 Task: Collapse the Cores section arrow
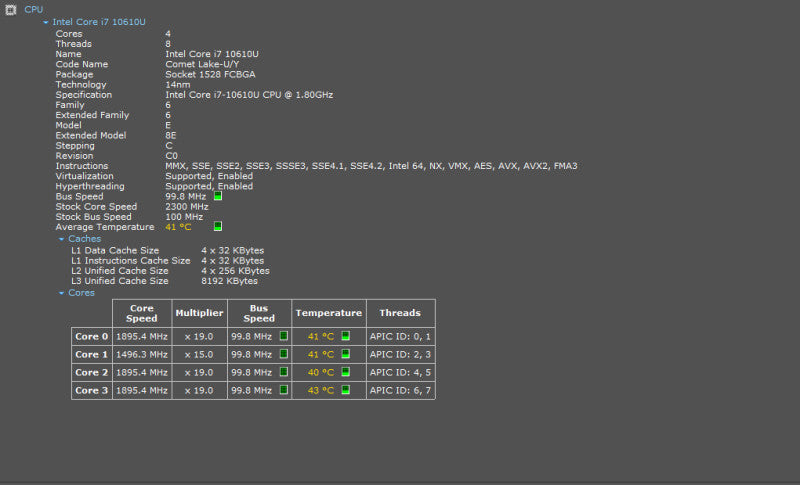[x=61, y=293]
